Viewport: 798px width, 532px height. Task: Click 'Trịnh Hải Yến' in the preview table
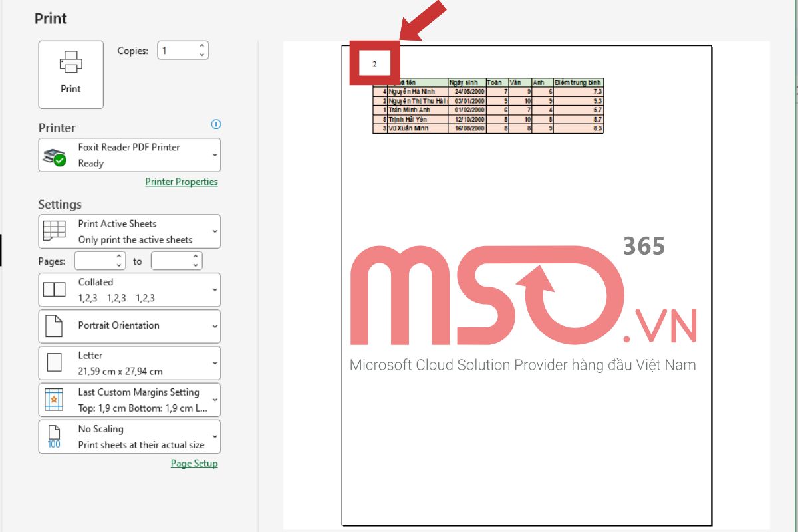coord(408,119)
